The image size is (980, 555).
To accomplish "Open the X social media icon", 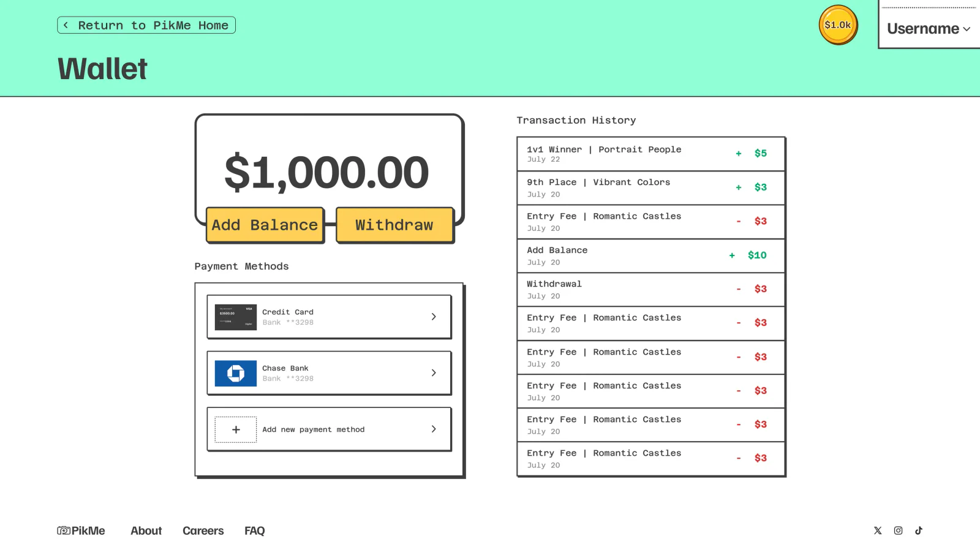I will (x=878, y=530).
